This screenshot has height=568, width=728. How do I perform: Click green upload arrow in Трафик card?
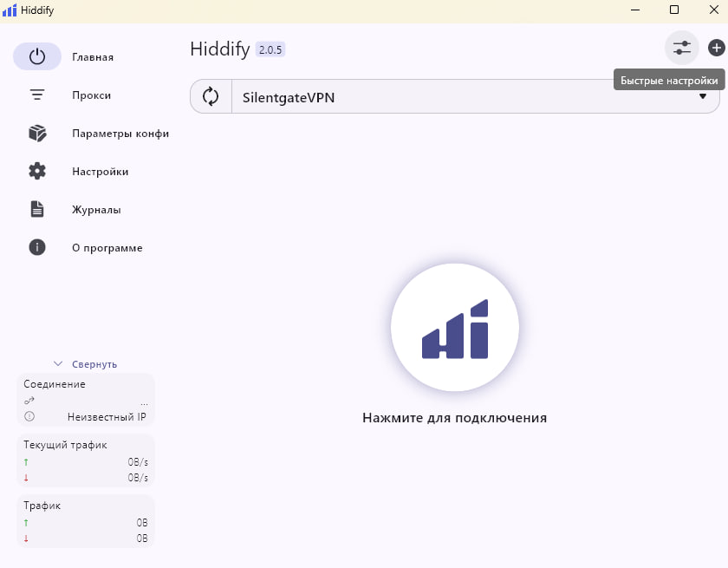tap(26, 523)
